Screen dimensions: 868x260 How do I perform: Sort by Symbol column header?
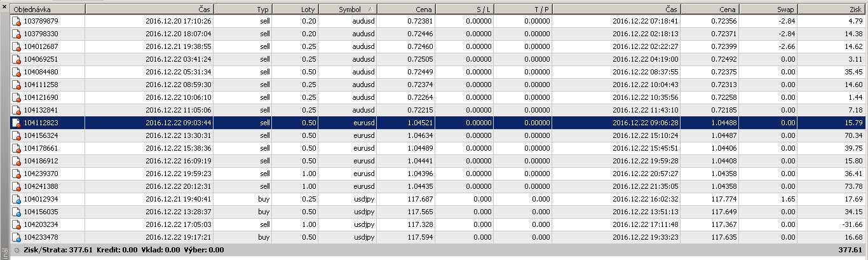coord(348,10)
